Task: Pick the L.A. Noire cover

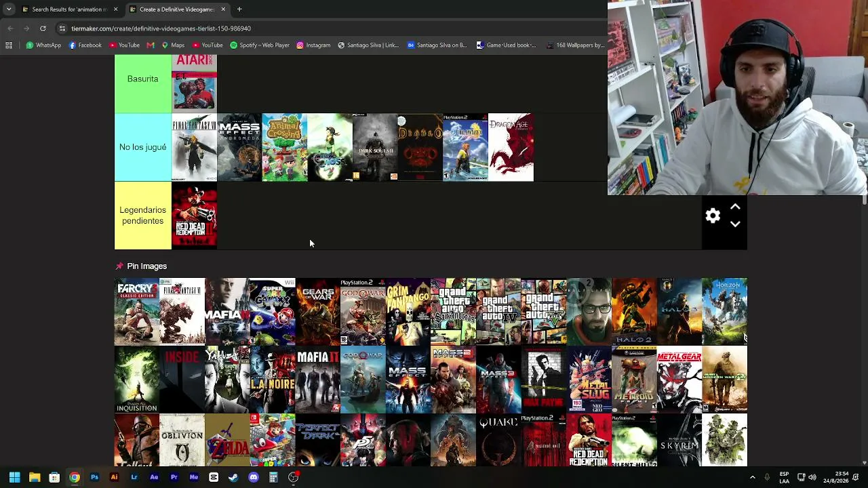Action: [273, 380]
